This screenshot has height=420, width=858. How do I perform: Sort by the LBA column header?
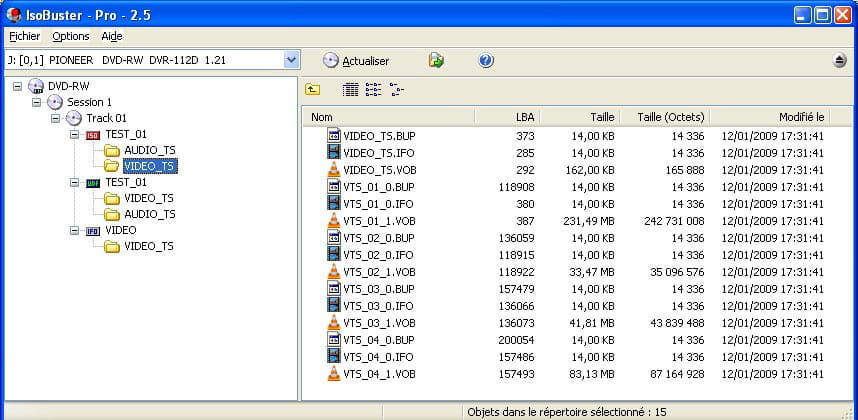point(507,117)
